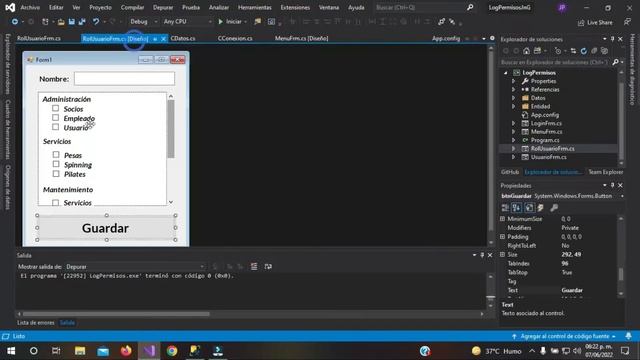The image size is (640, 360).
Task: Expand the Properties node in Solution Explorer
Action: click(513, 81)
